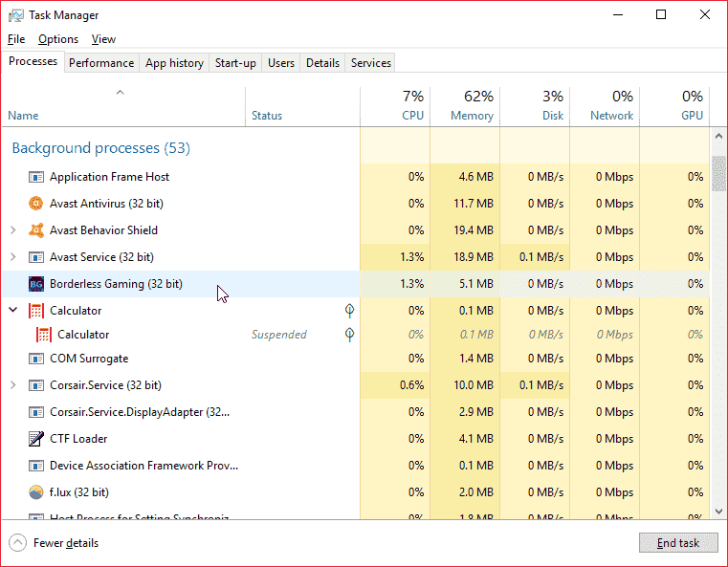Click the Suspended status text

(x=279, y=335)
